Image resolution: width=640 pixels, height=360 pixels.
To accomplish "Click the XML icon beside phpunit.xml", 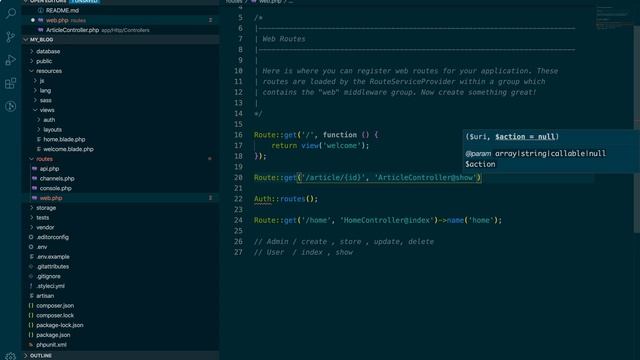I will [31, 345].
